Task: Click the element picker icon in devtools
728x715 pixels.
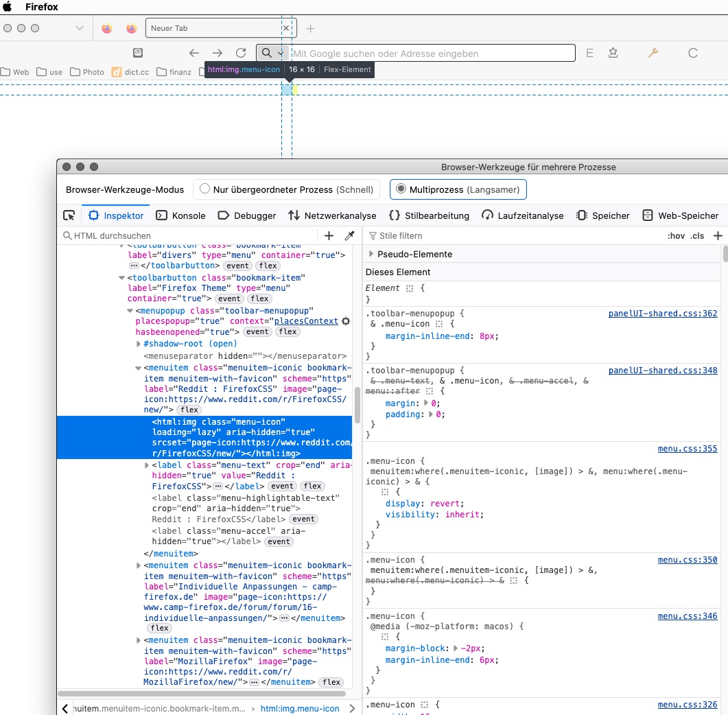Action: click(x=69, y=215)
